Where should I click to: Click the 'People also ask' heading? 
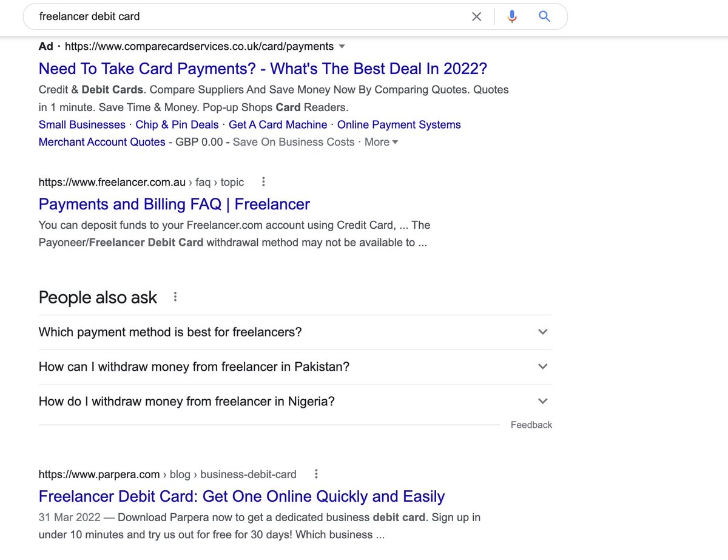click(98, 297)
